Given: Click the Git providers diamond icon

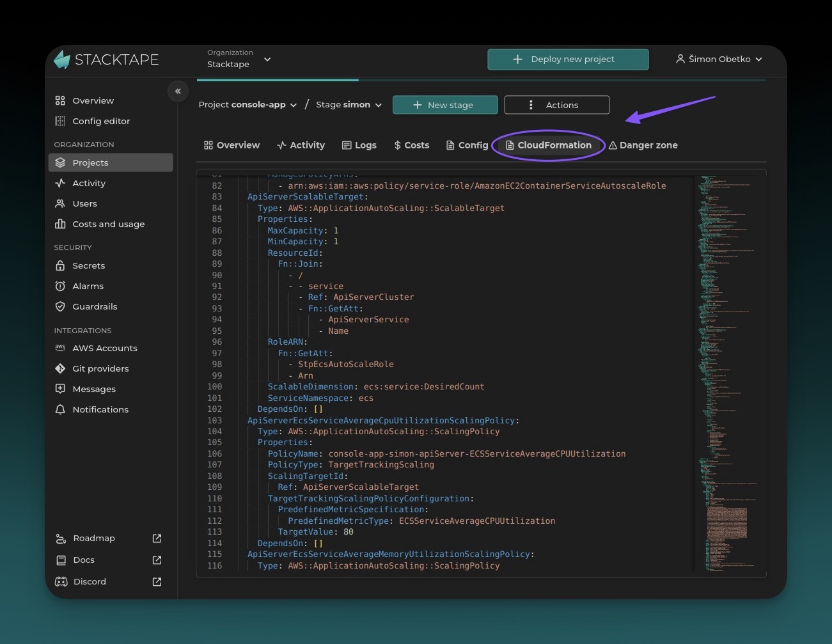Looking at the screenshot, I should click(x=60, y=368).
